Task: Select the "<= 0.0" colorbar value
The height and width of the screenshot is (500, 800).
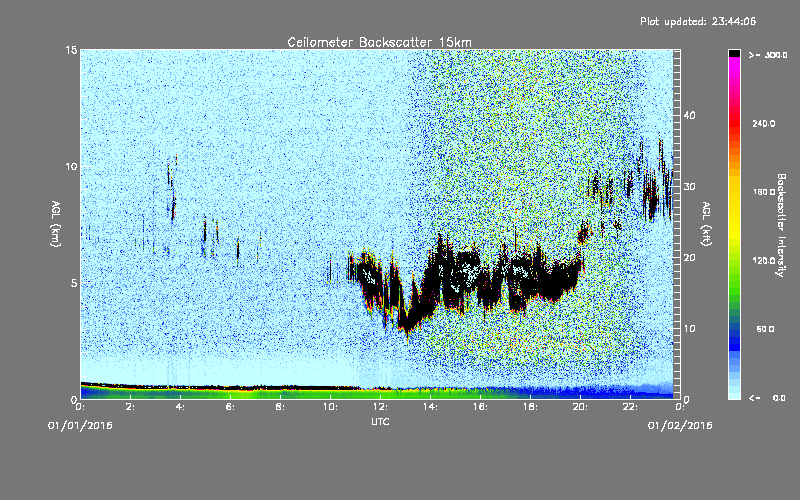Action: tap(768, 398)
